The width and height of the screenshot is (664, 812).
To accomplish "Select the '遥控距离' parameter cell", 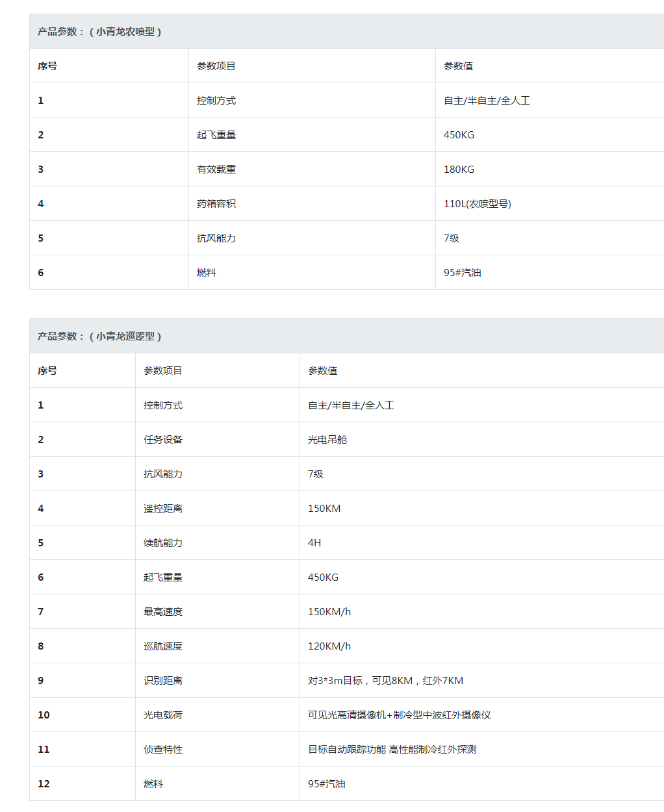I will (163, 508).
